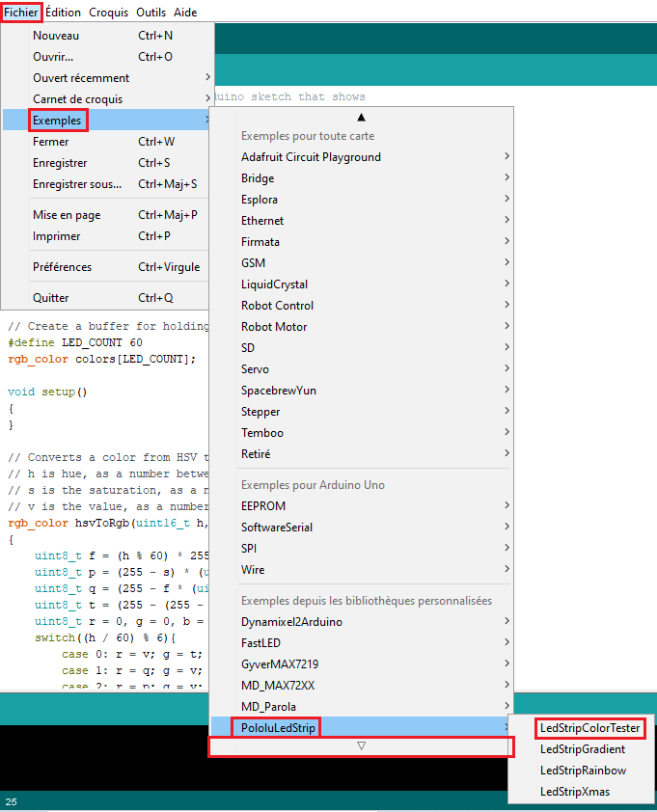Viewport: 657px width, 812px height.
Task: Open the Outils menu
Action: pyautogui.click(x=151, y=12)
